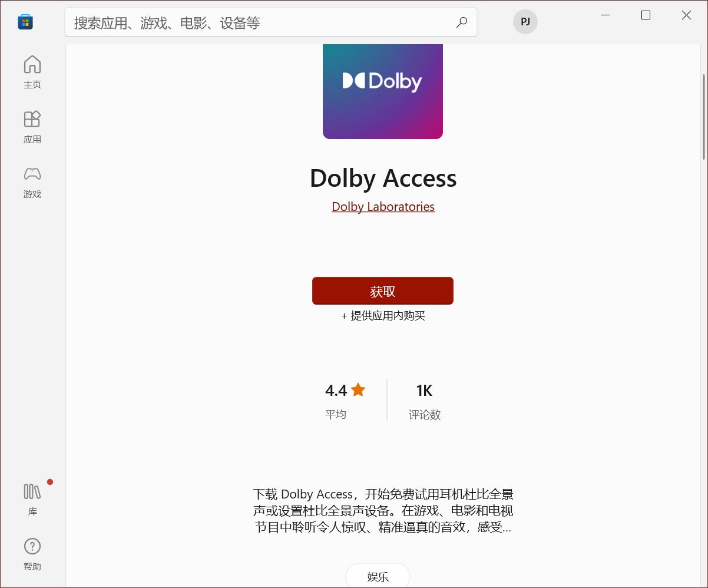The image size is (708, 588).
Task: Open the Dolby Laboratories publisher link
Action: [382, 207]
